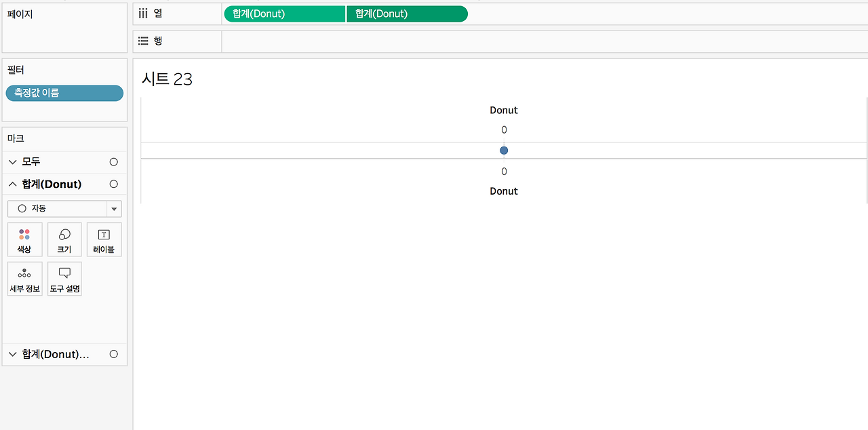This screenshot has width=868, height=430.
Task: Open the 세부 정보 (Detail) mark card
Action: 24,279
